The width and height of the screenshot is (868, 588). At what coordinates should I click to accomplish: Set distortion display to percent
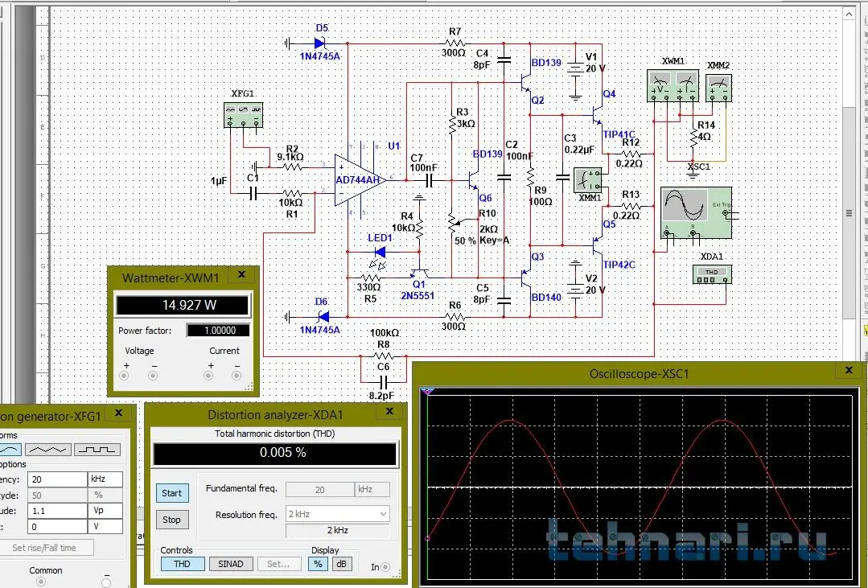point(318,564)
